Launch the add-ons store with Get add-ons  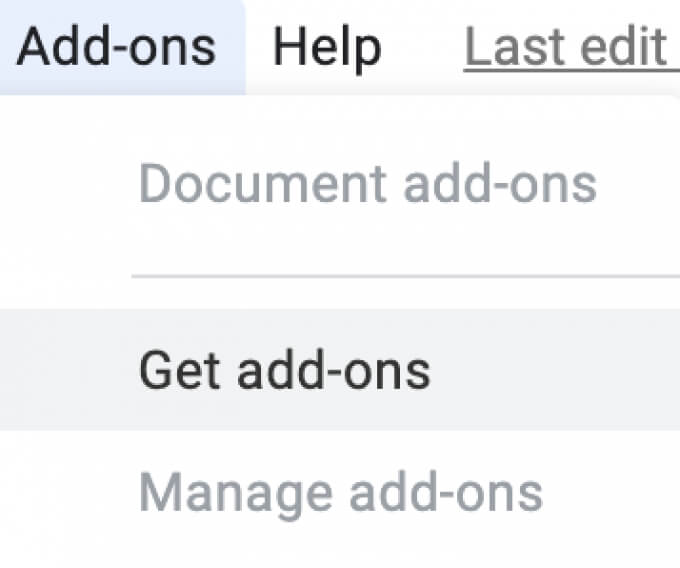click(x=340, y=370)
